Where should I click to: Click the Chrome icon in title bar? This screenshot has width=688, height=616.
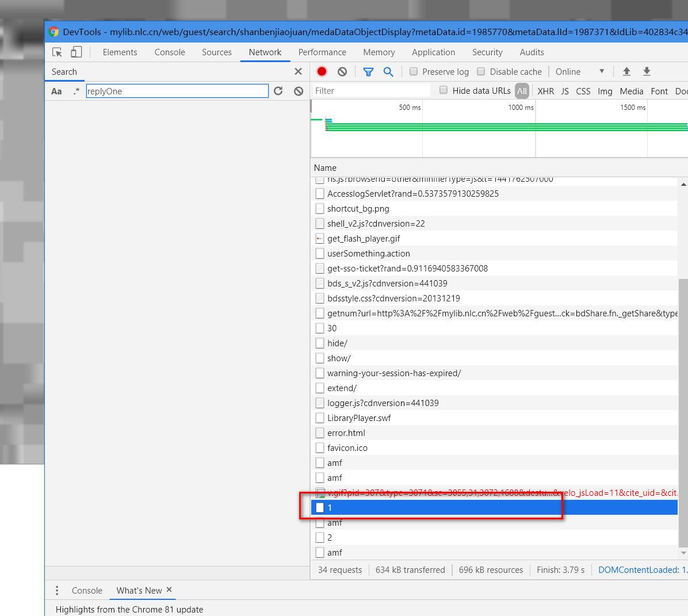point(54,32)
